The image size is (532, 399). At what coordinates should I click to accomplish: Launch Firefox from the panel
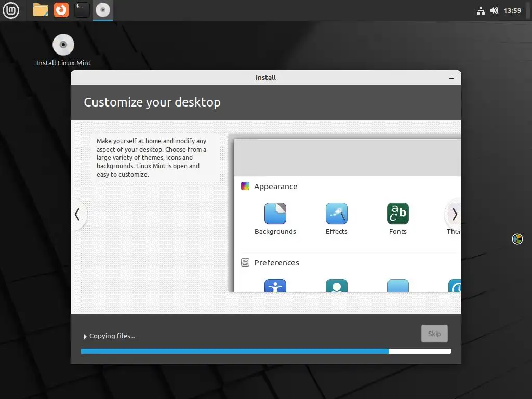pyautogui.click(x=61, y=10)
